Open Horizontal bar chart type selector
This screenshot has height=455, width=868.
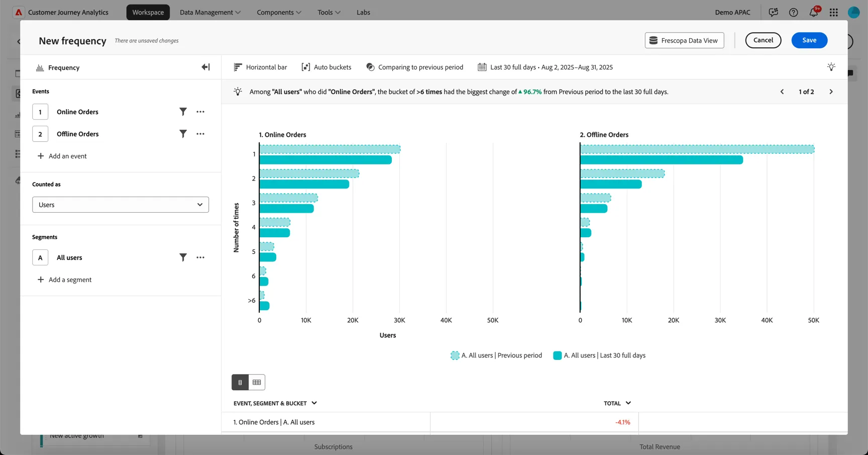point(261,67)
